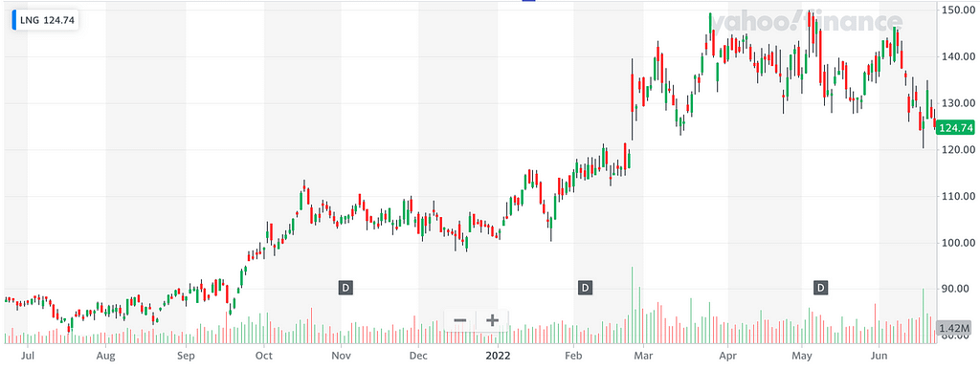Click the 120.00 price axis label
The image size is (980, 369).
coord(959,150)
